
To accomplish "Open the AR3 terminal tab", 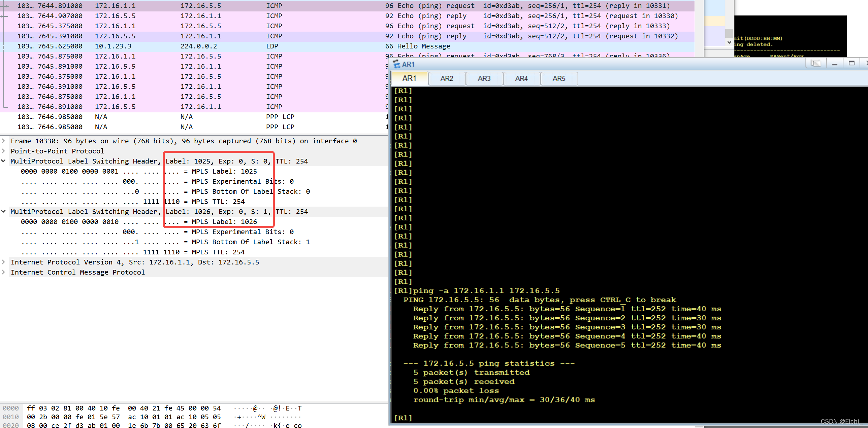I will tap(484, 78).
